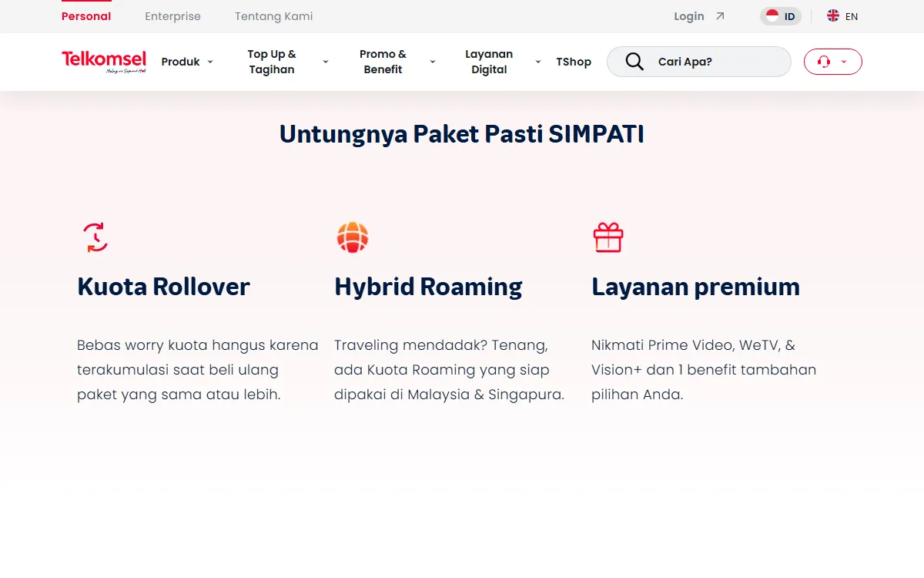Open the Promo & Benefit menu
The height and width of the screenshot is (578, 924).
[x=383, y=62]
